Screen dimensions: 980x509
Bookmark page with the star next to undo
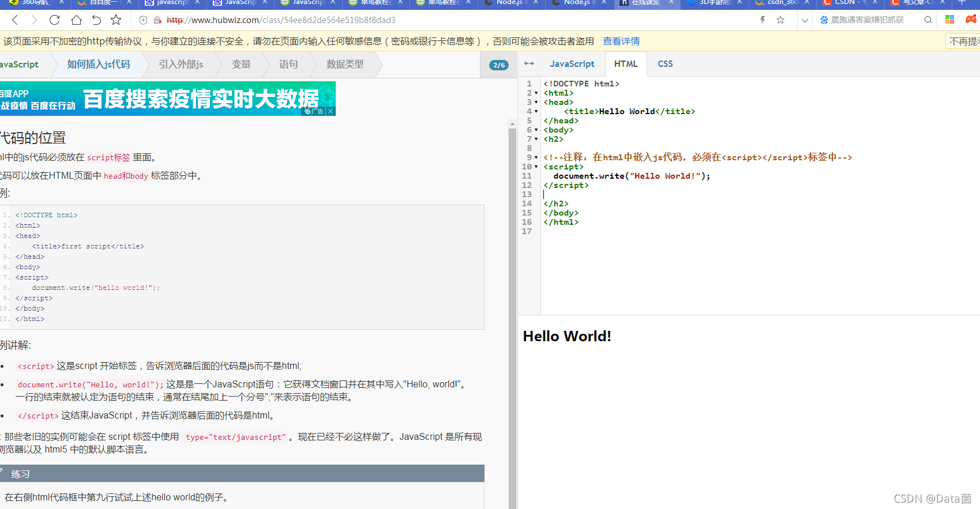pyautogui.click(x=116, y=20)
